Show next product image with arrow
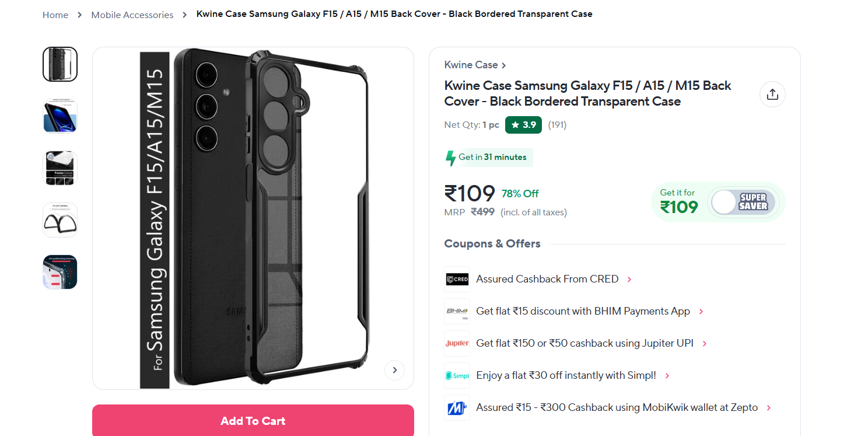 point(394,370)
